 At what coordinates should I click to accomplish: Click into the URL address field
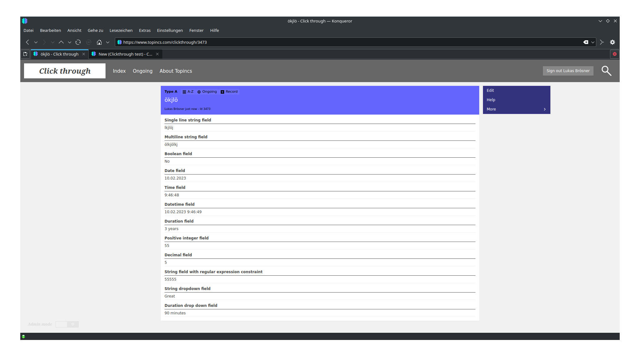pos(343,42)
